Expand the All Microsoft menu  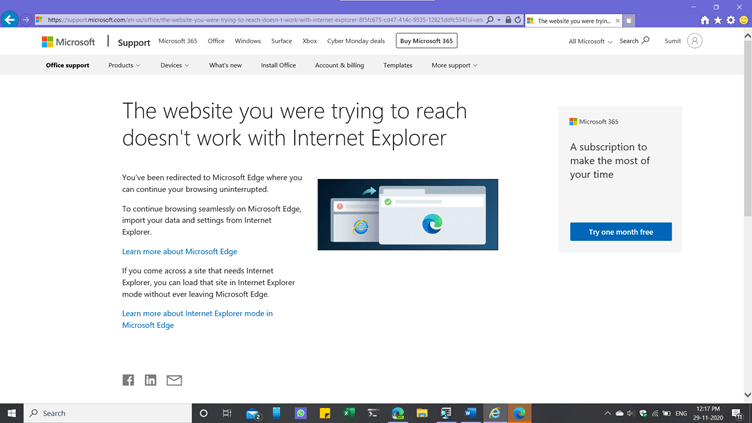pos(590,41)
